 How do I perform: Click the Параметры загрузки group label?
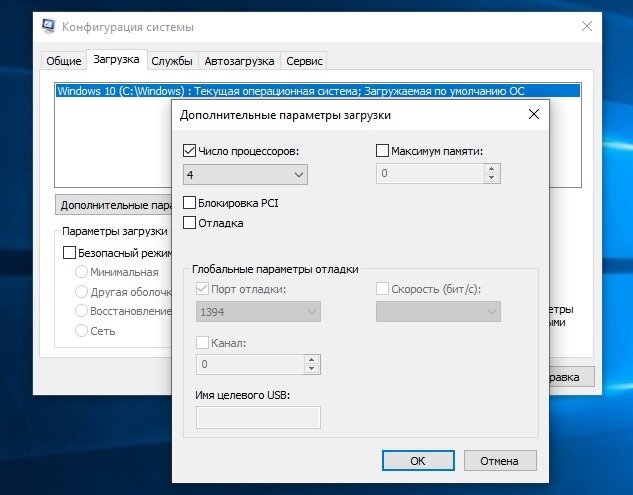point(115,231)
